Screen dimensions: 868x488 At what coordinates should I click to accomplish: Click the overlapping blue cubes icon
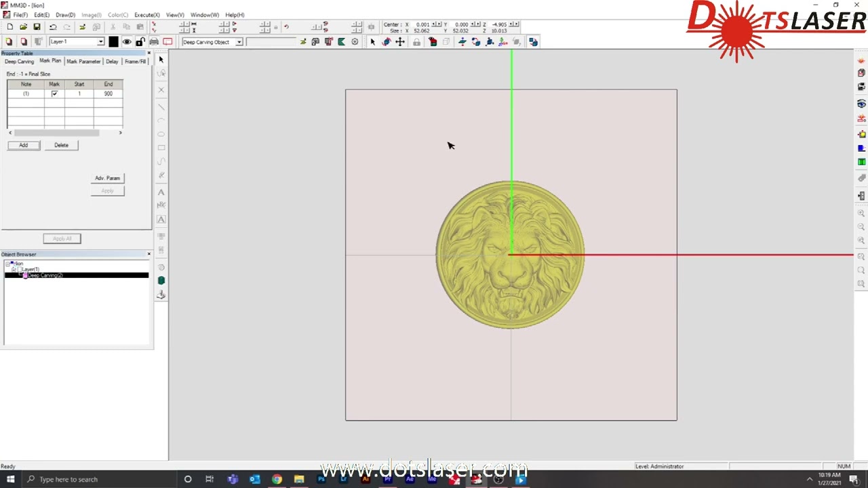click(533, 42)
